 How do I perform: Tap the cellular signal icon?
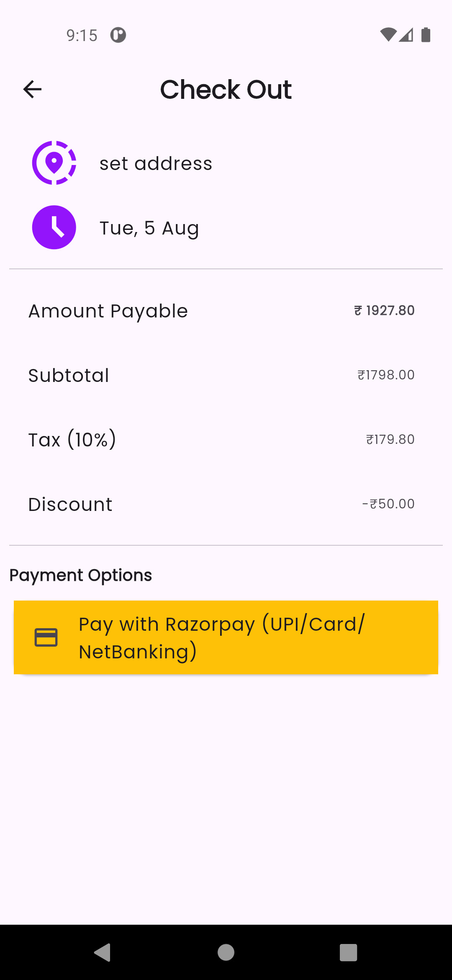pos(406,35)
